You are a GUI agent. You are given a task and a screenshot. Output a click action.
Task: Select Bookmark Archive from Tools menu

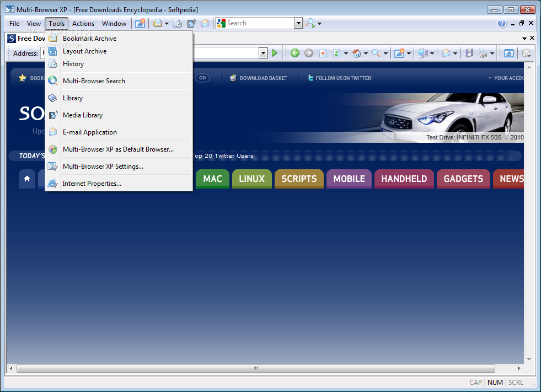click(119, 38)
